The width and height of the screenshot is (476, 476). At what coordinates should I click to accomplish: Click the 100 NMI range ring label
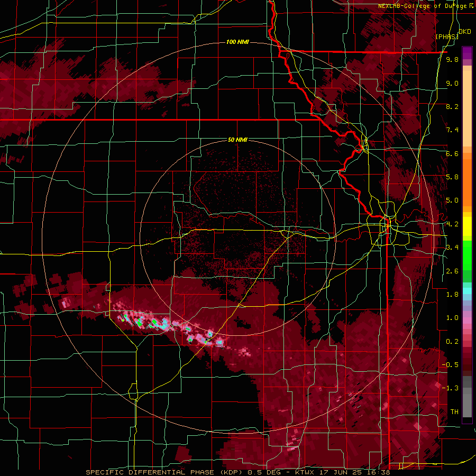tap(237, 42)
